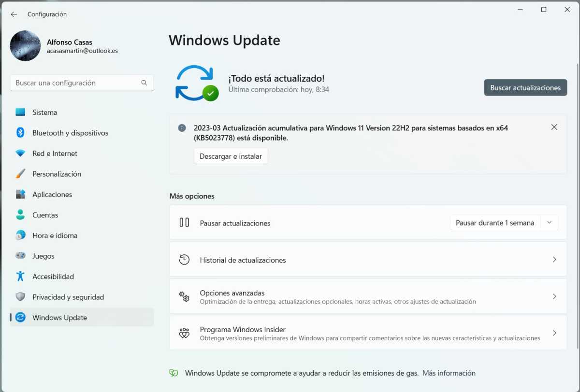The width and height of the screenshot is (580, 392).
Task: Select the Red e Internet wifi icon
Action: point(20,154)
